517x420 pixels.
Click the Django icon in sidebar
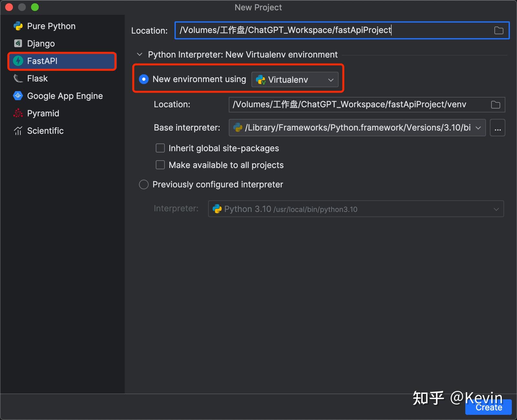[x=18, y=43]
